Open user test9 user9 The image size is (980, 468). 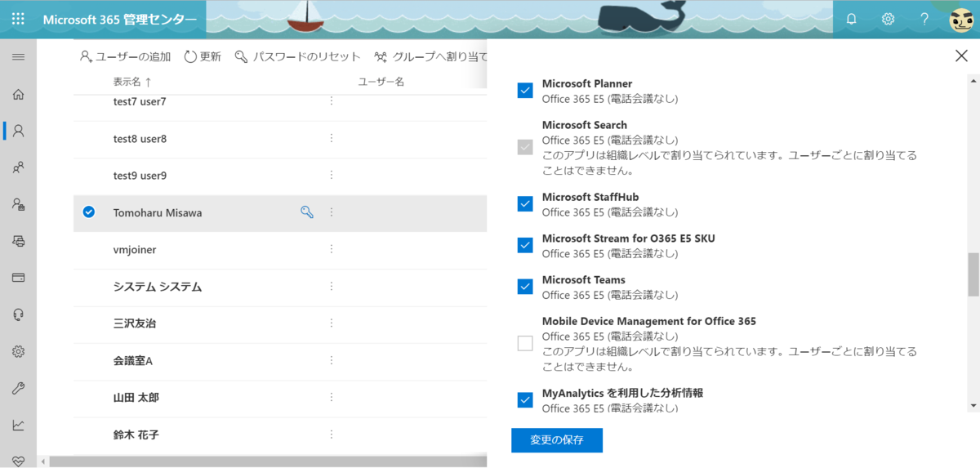(140, 176)
